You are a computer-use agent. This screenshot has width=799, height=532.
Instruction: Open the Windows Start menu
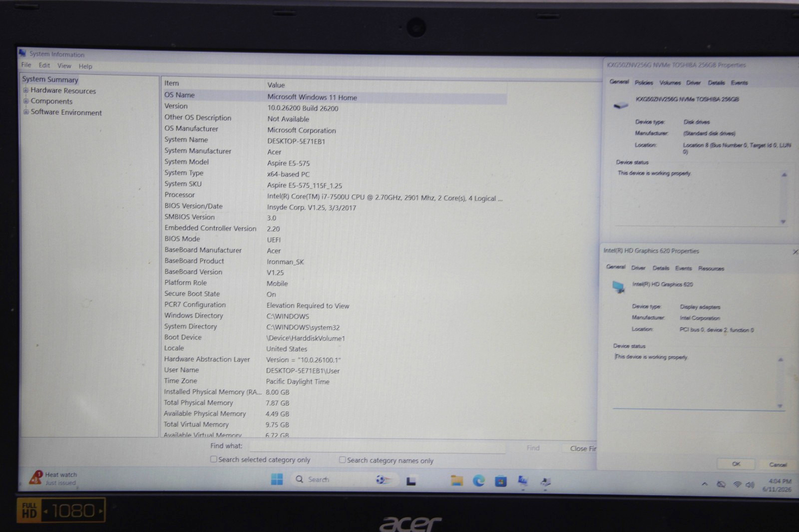pyautogui.click(x=277, y=480)
